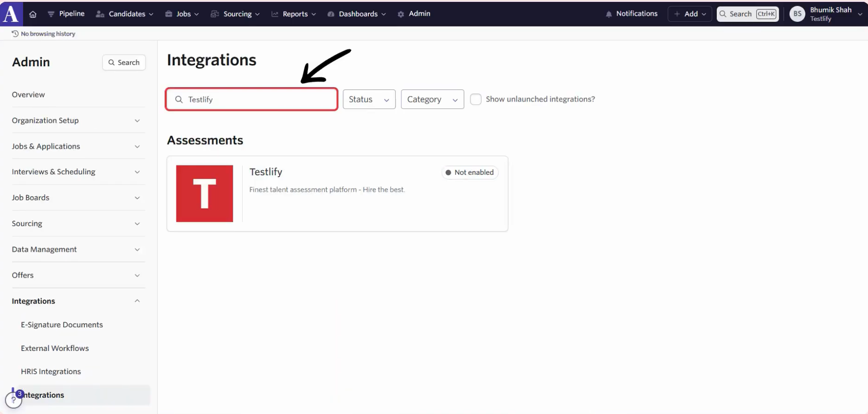Open Admin in the top navigation
The image size is (868, 414).
tap(414, 14)
